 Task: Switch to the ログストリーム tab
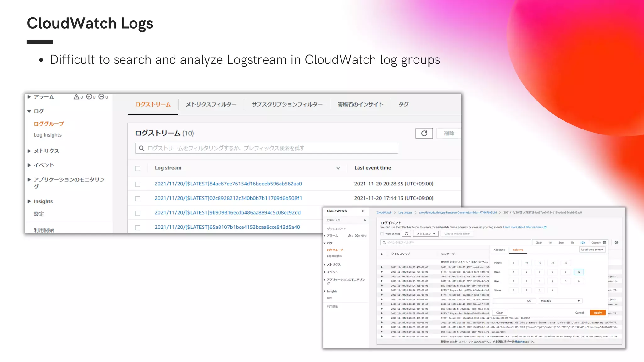[153, 104]
